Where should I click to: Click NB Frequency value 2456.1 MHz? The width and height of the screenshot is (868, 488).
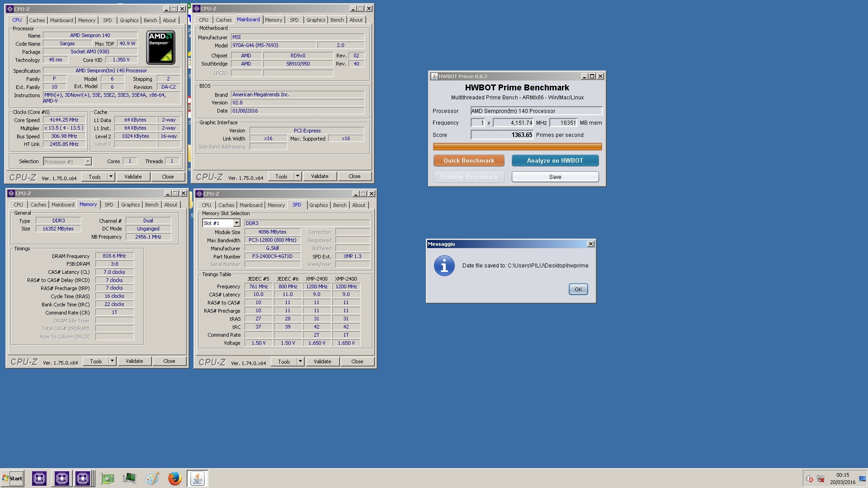pyautogui.click(x=148, y=237)
